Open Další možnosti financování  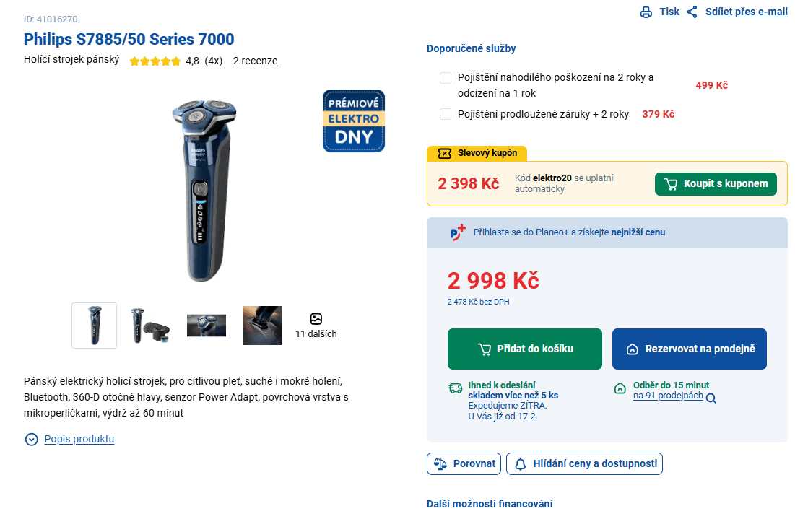[x=488, y=503]
